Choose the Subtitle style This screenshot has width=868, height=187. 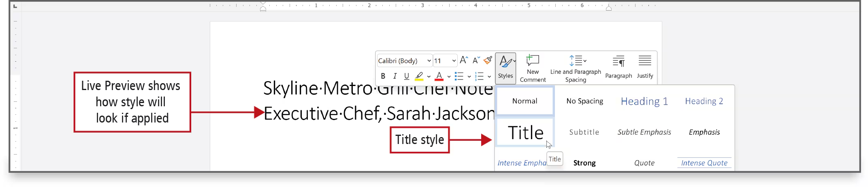tap(584, 132)
